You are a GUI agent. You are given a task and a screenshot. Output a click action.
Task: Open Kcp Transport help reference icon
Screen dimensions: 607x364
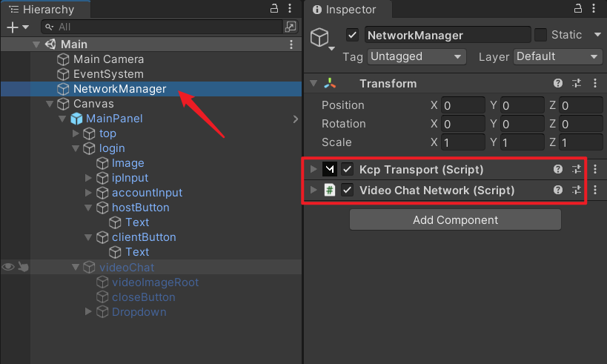point(558,169)
